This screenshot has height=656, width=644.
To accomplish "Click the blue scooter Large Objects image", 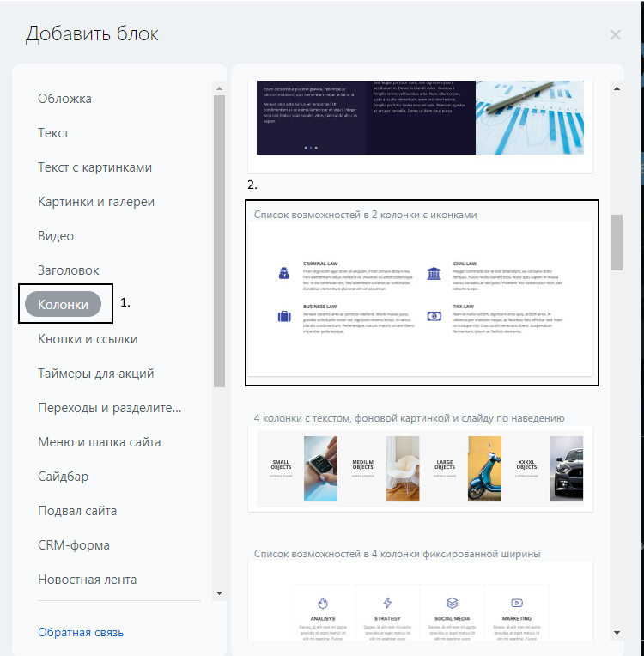I will point(484,469).
